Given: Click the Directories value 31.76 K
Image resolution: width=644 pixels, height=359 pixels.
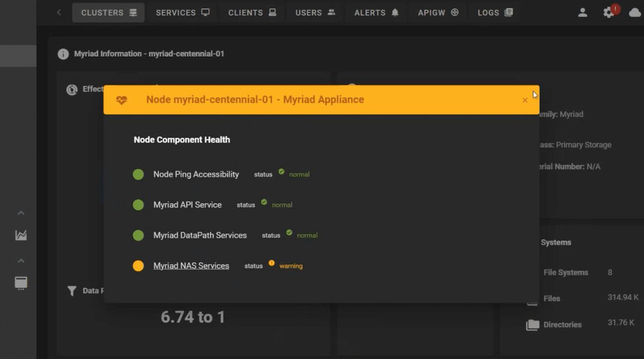Looking at the screenshot, I should 621,323.
